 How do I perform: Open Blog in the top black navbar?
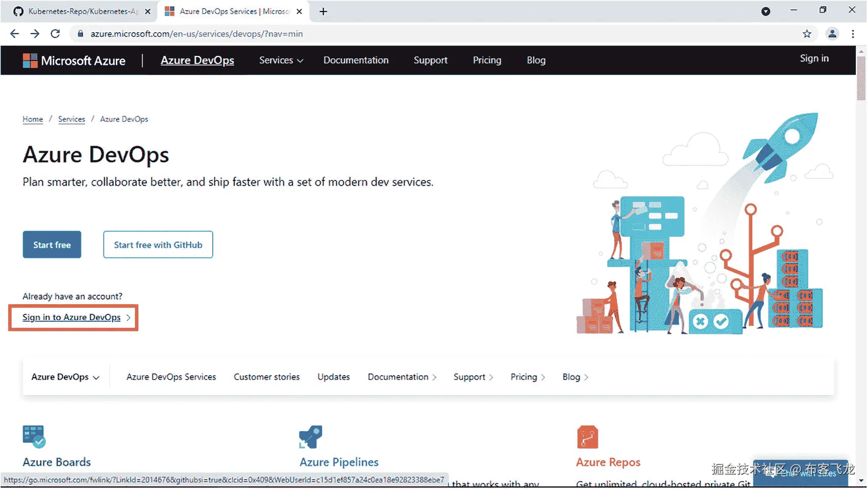tap(536, 60)
